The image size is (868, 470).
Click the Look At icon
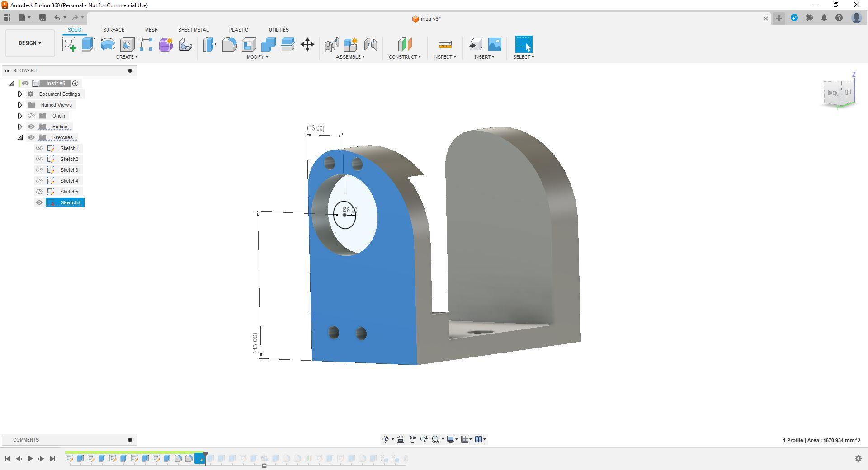pyautogui.click(x=401, y=439)
